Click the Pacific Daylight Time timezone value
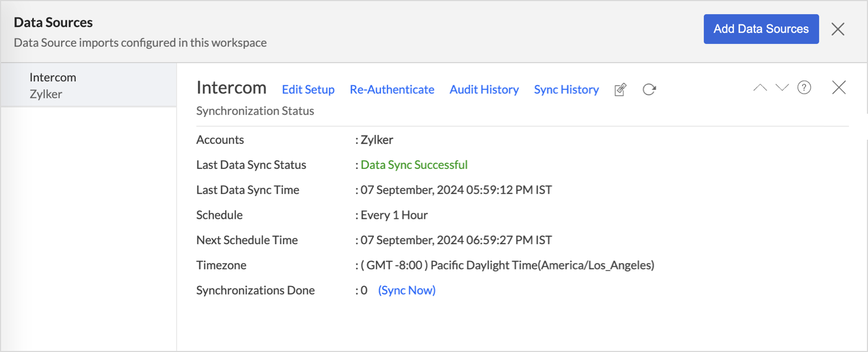The width and height of the screenshot is (868, 352). tap(507, 265)
